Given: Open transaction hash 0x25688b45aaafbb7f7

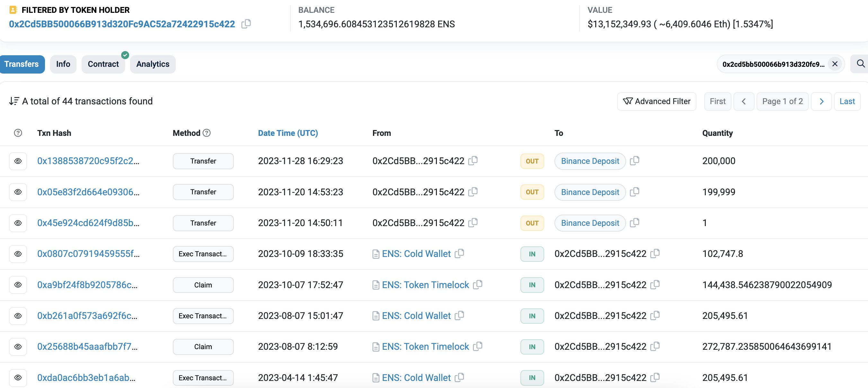Looking at the screenshot, I should [x=87, y=347].
